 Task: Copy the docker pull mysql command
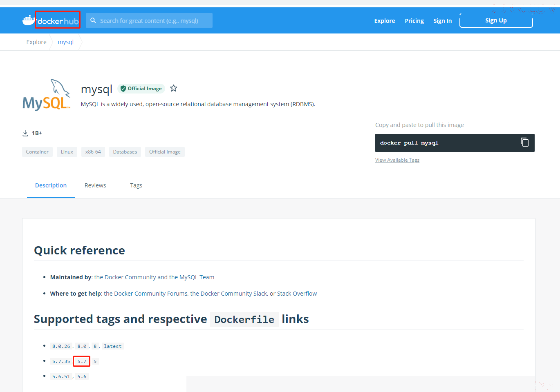524,142
